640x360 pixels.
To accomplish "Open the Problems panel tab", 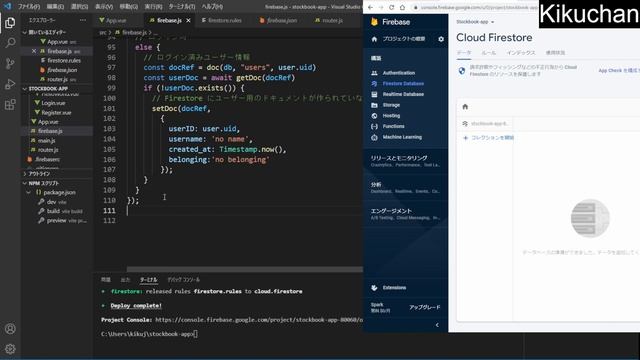I will tap(106, 280).
